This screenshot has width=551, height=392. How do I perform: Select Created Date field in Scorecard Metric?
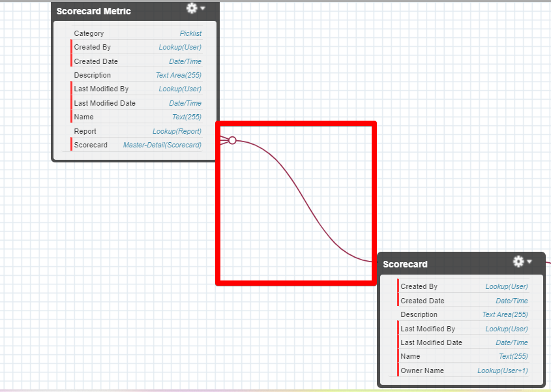[137, 61]
